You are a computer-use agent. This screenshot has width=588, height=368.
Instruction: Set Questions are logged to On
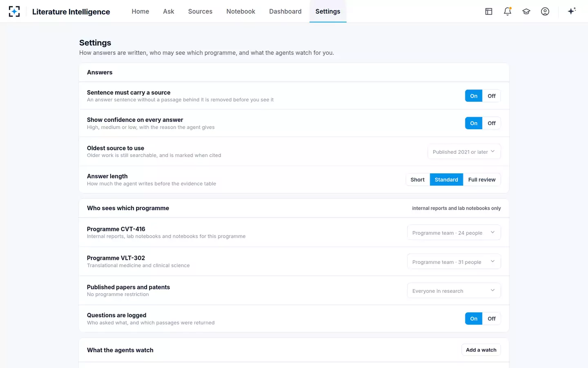pyautogui.click(x=474, y=319)
